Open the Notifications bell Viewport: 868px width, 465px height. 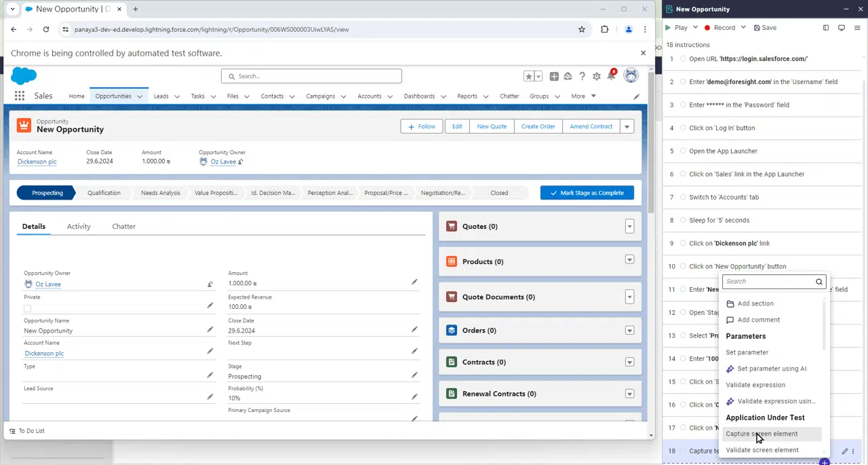pos(611,76)
